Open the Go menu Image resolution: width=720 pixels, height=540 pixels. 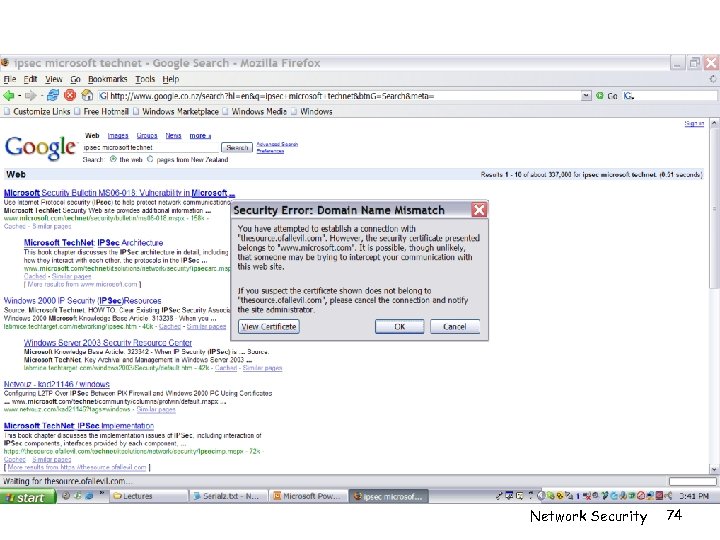[76, 79]
